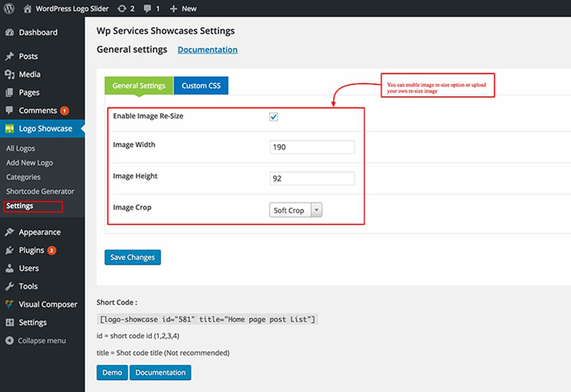
Task: Click the Users person icon
Action: pos(10,268)
